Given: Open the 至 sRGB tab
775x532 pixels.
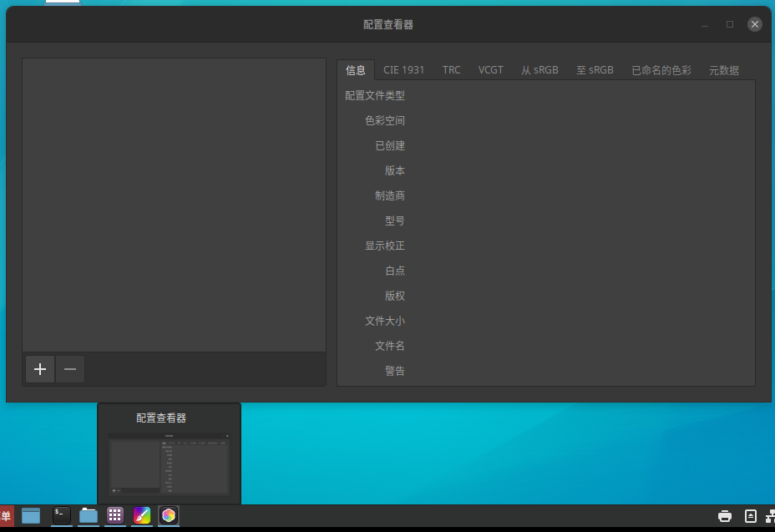Looking at the screenshot, I should (x=595, y=70).
